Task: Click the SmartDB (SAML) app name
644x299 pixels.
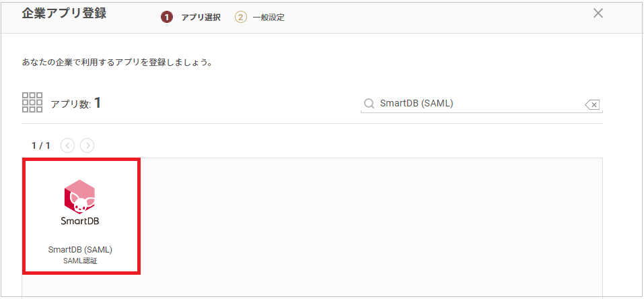Action: (x=80, y=250)
